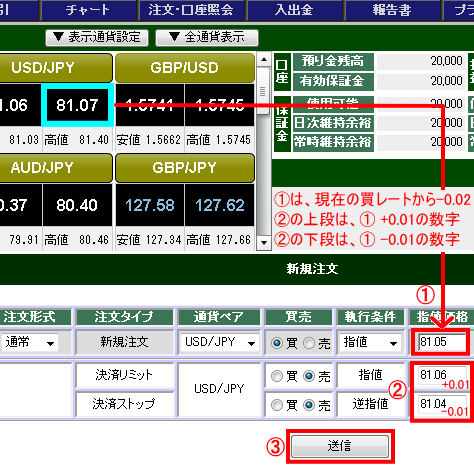Screen dimensions: 474x467
Task: Select 売 radio for new order
Action: [309, 343]
